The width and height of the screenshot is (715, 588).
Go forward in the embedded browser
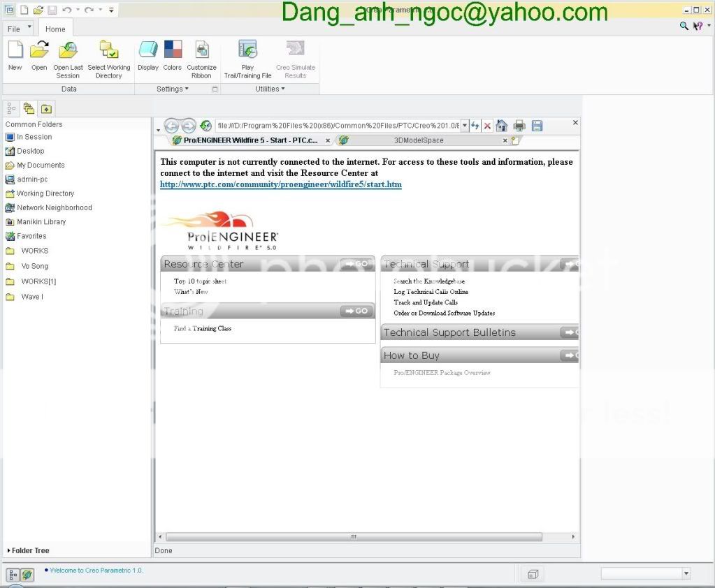[188, 126]
